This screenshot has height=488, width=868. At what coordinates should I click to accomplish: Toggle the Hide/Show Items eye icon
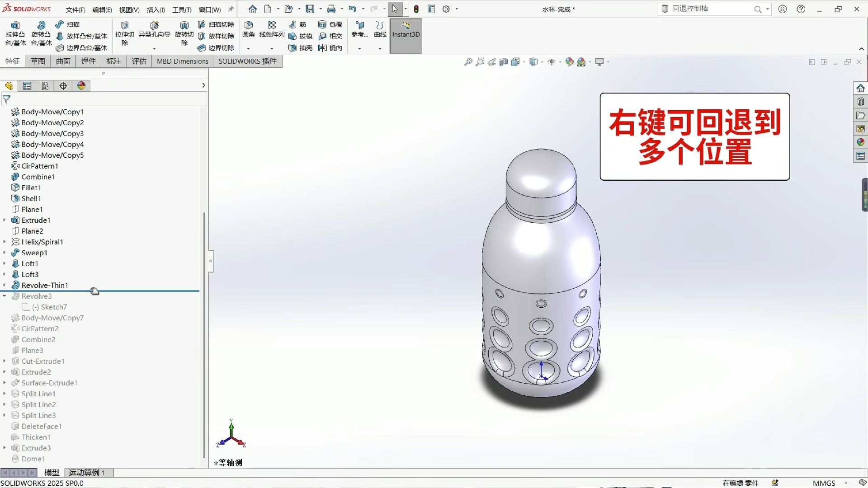click(x=552, y=62)
